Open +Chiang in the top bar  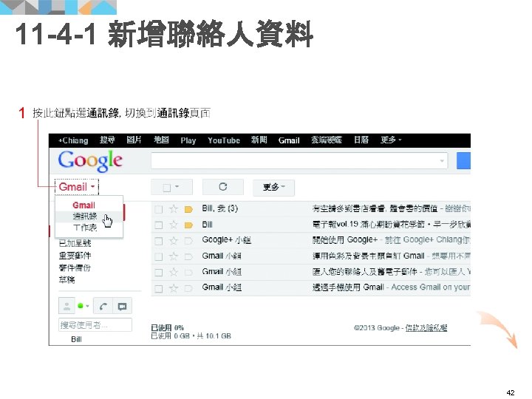click(73, 140)
